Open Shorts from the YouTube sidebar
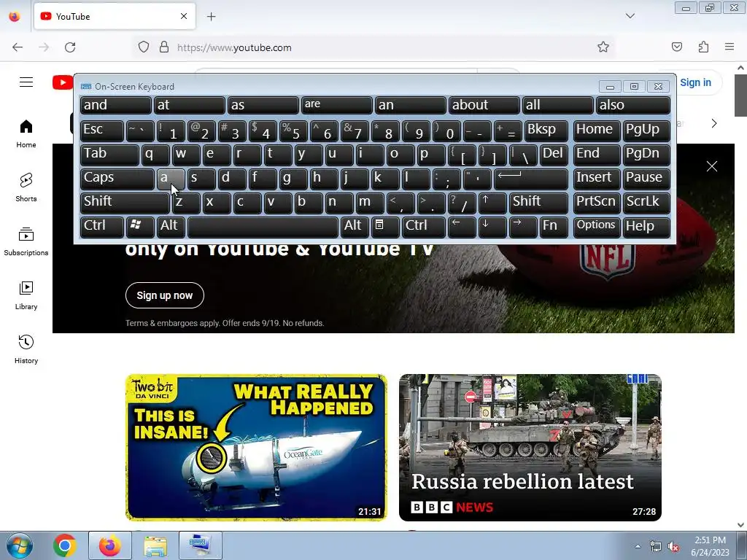This screenshot has height=560, width=747. click(x=26, y=187)
